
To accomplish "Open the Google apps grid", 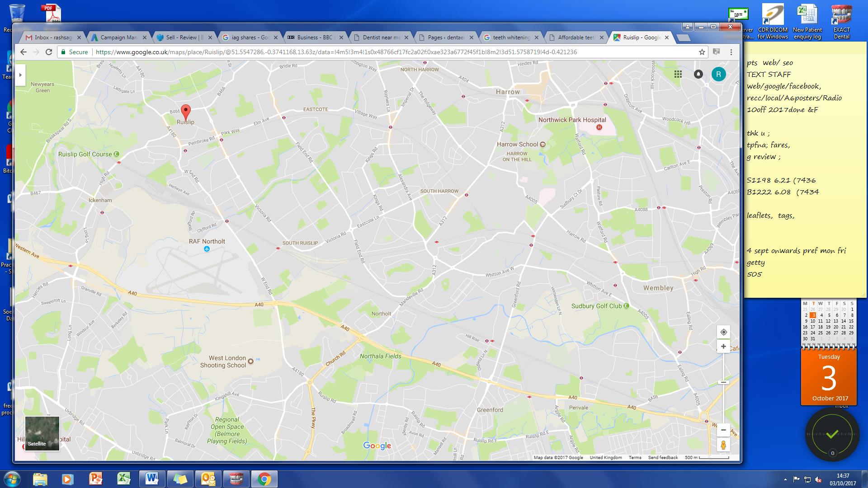I will pos(678,74).
